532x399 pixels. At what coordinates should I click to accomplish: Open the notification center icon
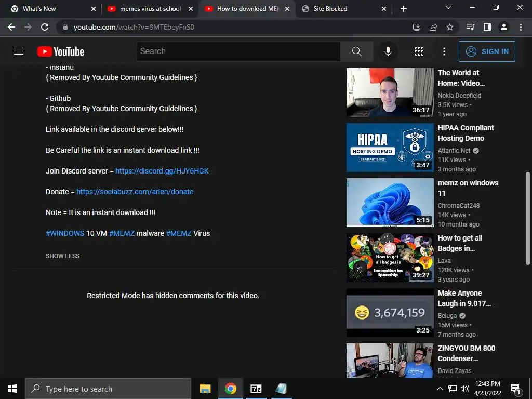coord(515,389)
